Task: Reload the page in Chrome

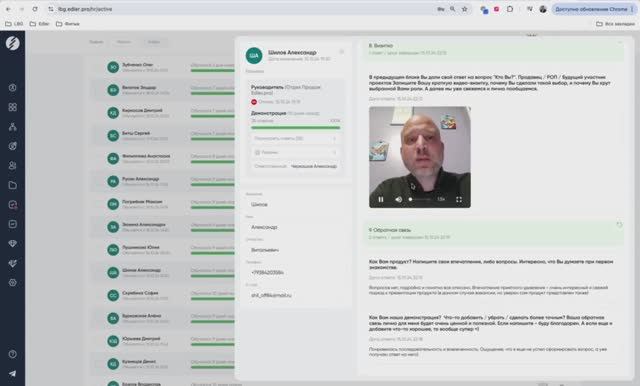Action: (35, 9)
